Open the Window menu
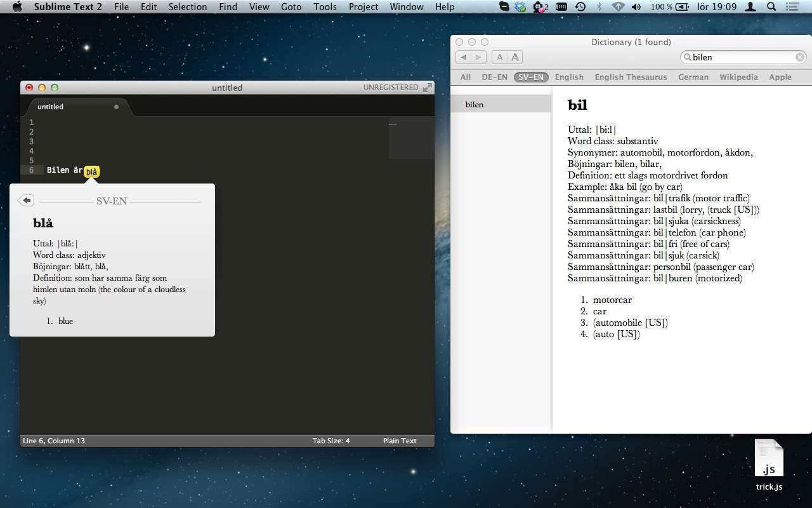This screenshot has width=812, height=508. coord(407,6)
